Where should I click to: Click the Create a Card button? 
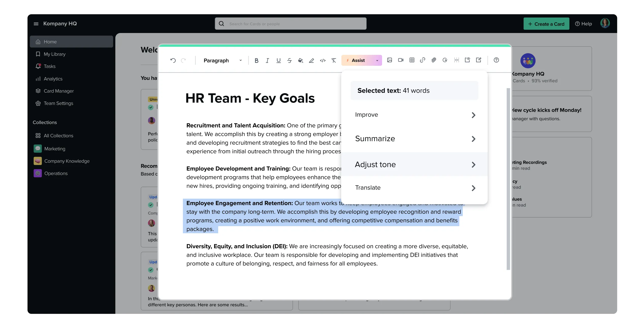(x=546, y=24)
